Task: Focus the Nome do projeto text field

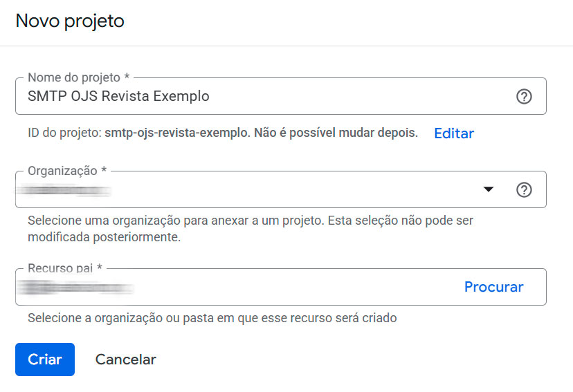Action: tap(281, 96)
